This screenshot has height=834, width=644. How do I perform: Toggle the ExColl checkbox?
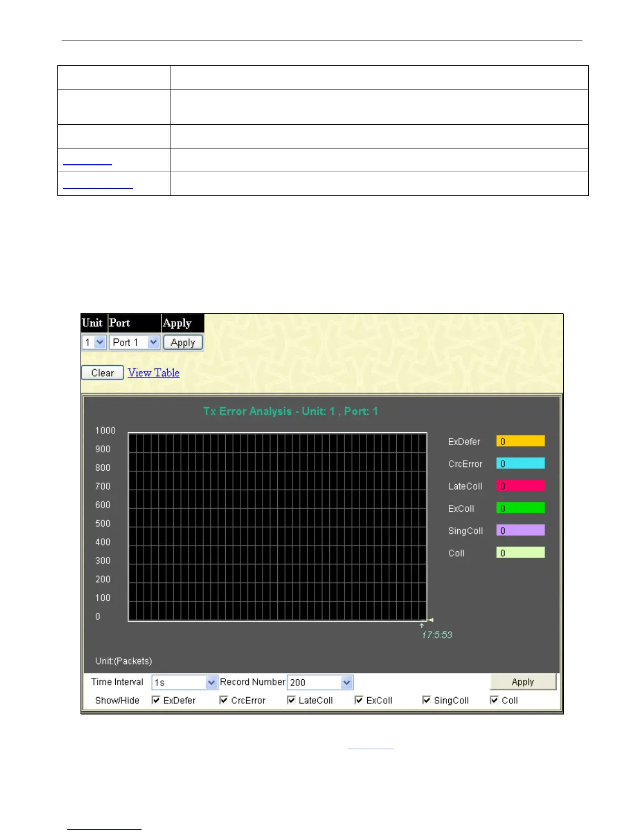coord(359,700)
